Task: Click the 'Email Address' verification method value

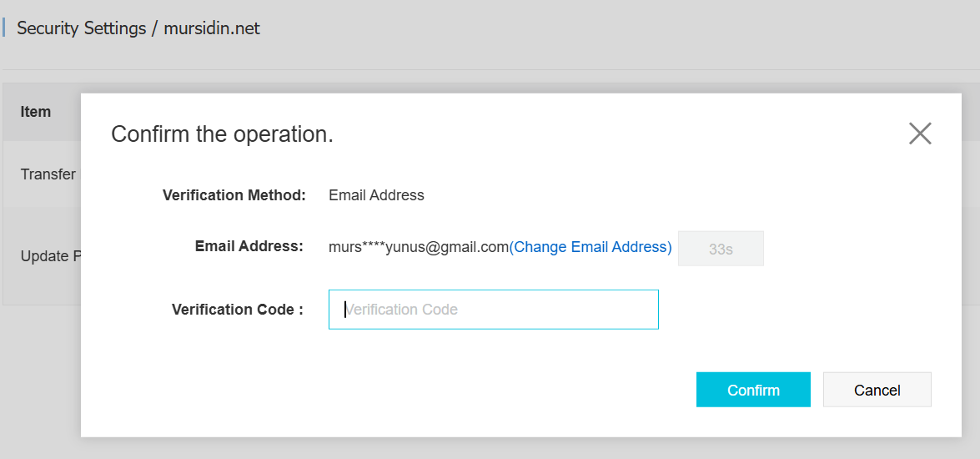Action: [376, 195]
